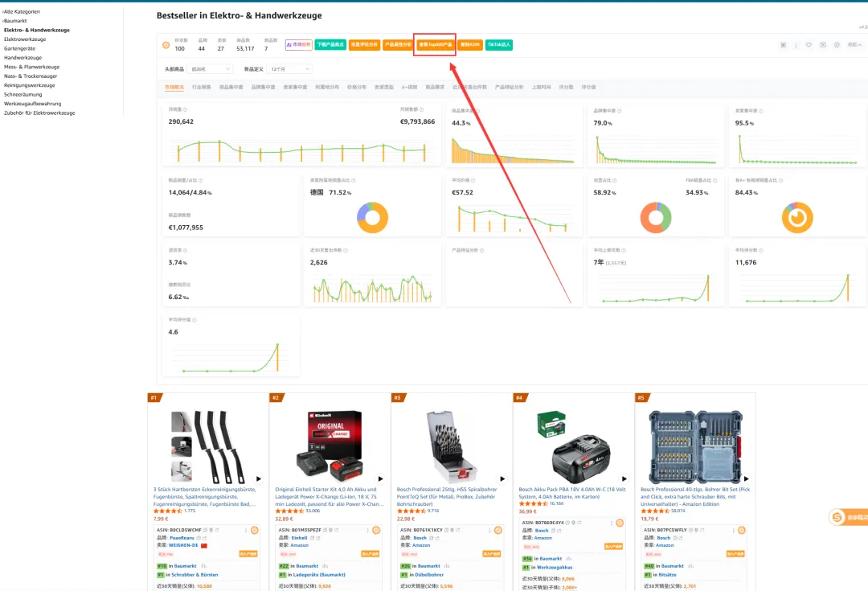
Task: Go to Alle Kategorien link
Action: tap(21, 11)
